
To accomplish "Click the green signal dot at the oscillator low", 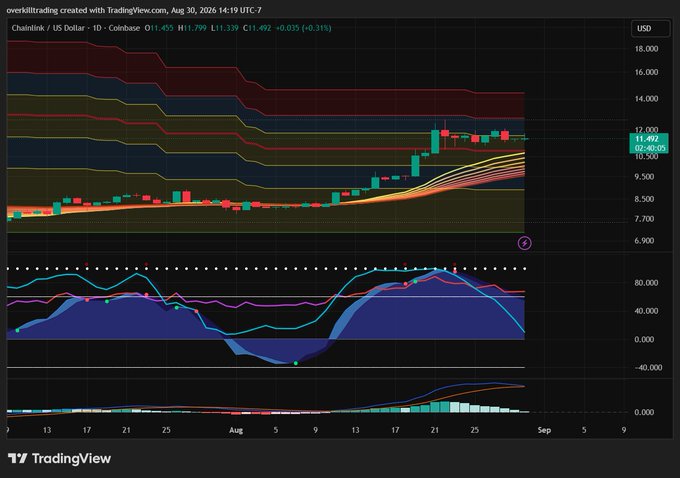I will pyautogui.click(x=296, y=363).
